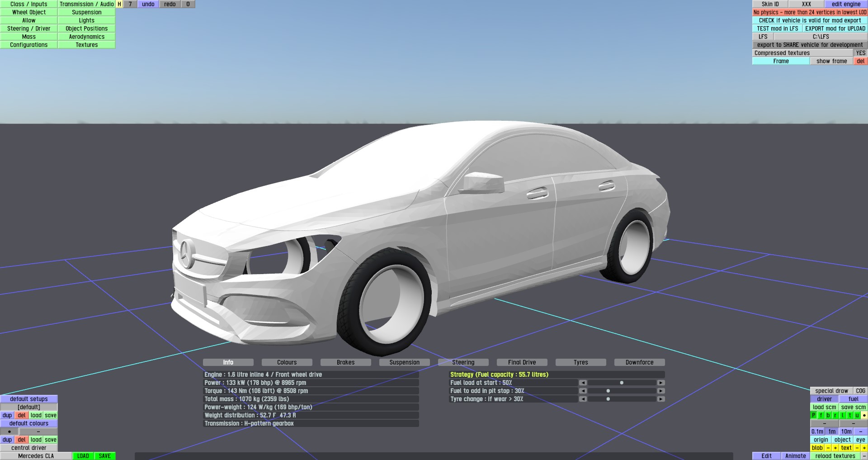Open the Transmission / Audio panel
The image size is (868, 460).
[x=87, y=4]
